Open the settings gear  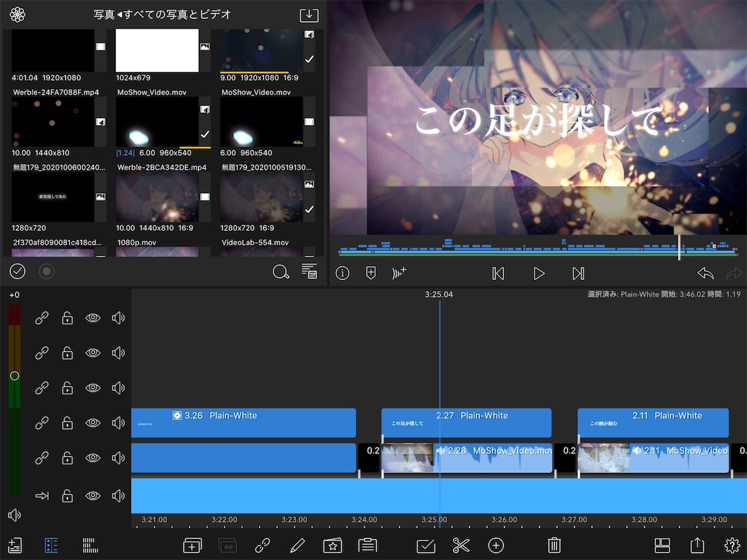[x=732, y=545]
